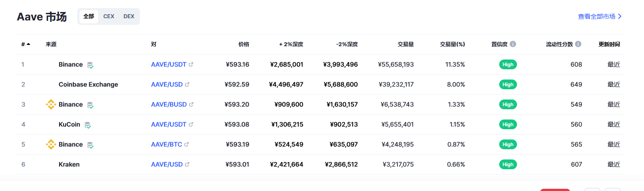Viewport: 644px width, 191px height.
Task: Sort by 价格 column header
Action: click(243, 44)
